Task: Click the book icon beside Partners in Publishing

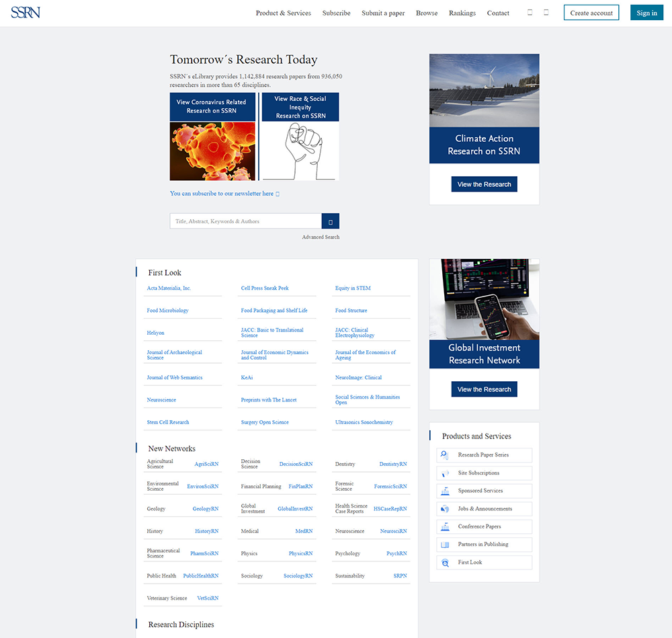Action: coord(444,545)
